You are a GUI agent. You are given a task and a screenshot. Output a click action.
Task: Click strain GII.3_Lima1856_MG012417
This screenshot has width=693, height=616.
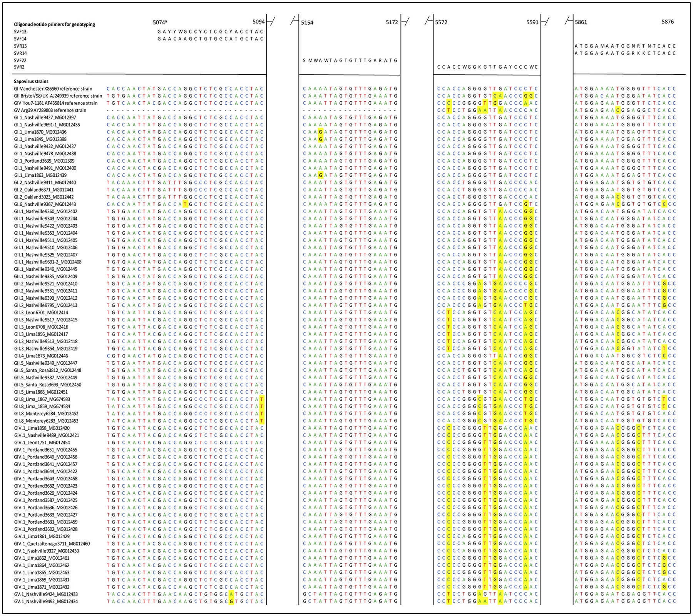[x=41, y=334]
